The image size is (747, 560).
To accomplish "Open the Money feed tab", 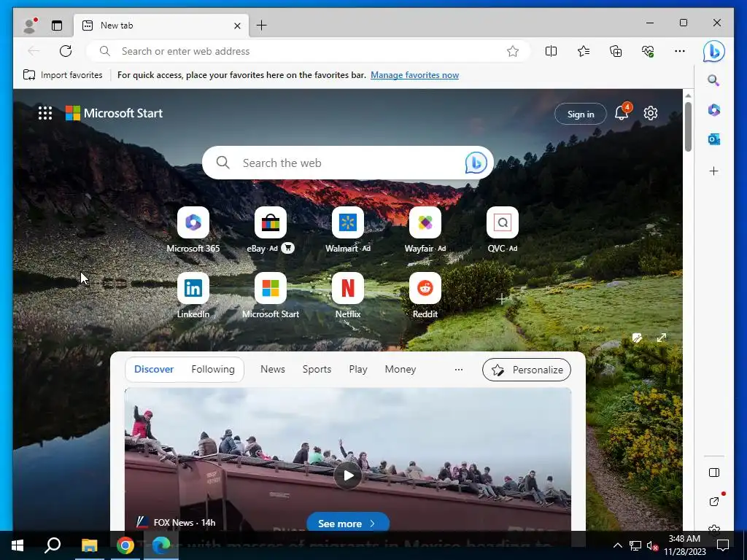I will pyautogui.click(x=400, y=369).
